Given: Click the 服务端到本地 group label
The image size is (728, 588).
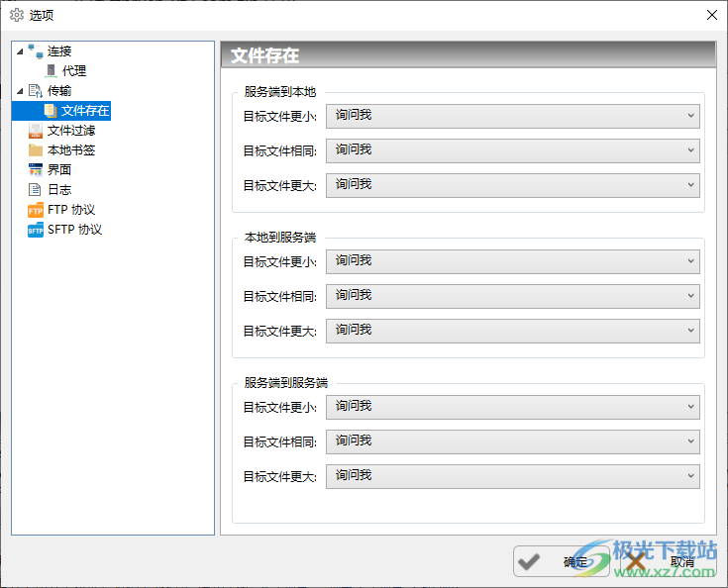Looking at the screenshot, I should [280, 92].
